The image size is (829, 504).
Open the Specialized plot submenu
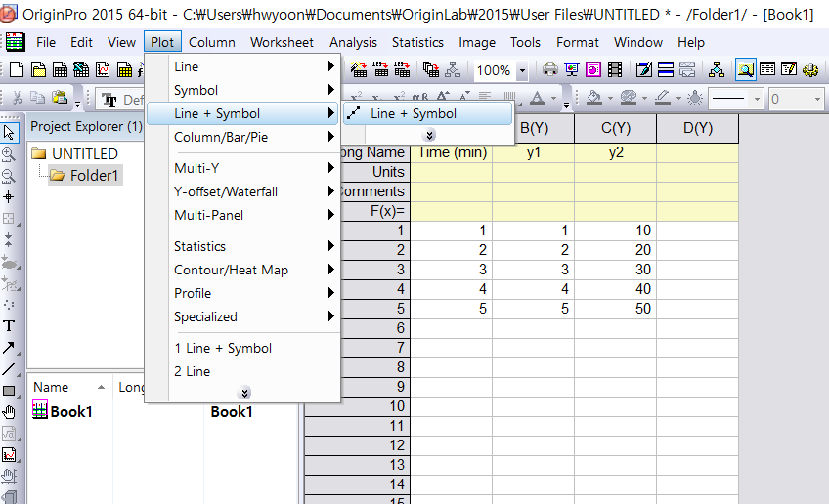coord(242,316)
